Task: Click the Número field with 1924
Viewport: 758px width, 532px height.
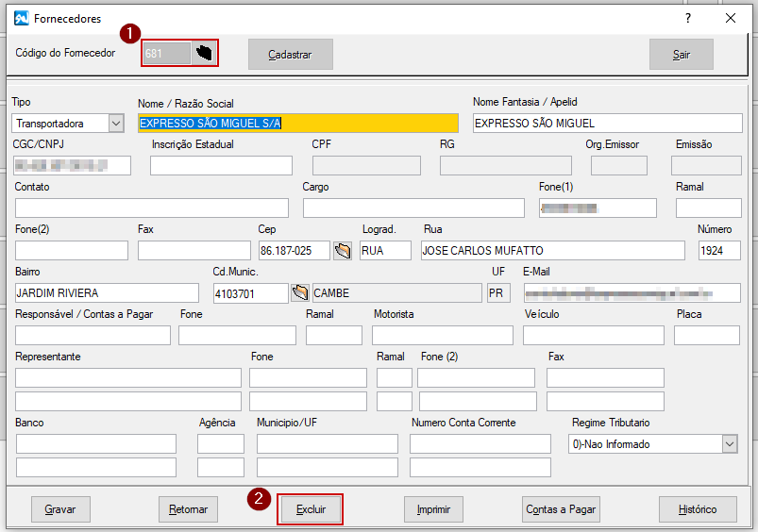Action: click(x=719, y=250)
